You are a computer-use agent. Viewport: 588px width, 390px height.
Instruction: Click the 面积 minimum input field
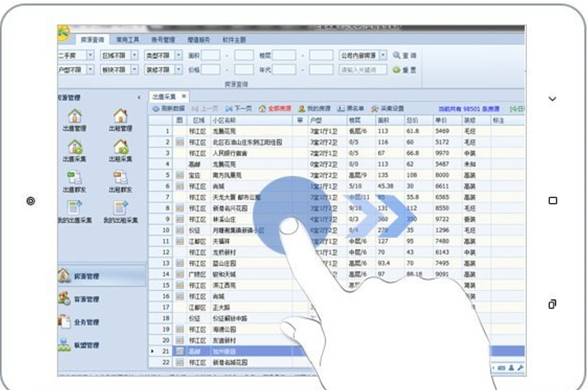[x=211, y=55]
